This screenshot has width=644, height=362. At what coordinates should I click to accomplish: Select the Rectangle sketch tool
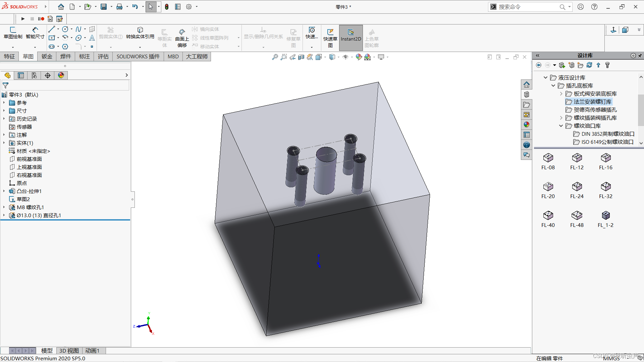52,38
